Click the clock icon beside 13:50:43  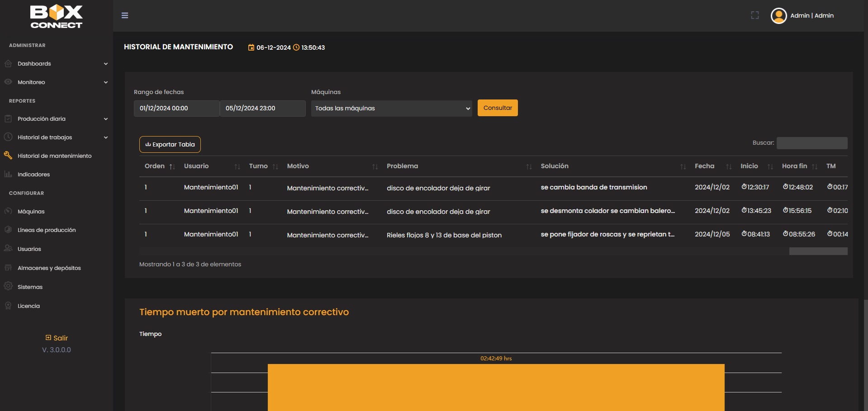pos(296,47)
